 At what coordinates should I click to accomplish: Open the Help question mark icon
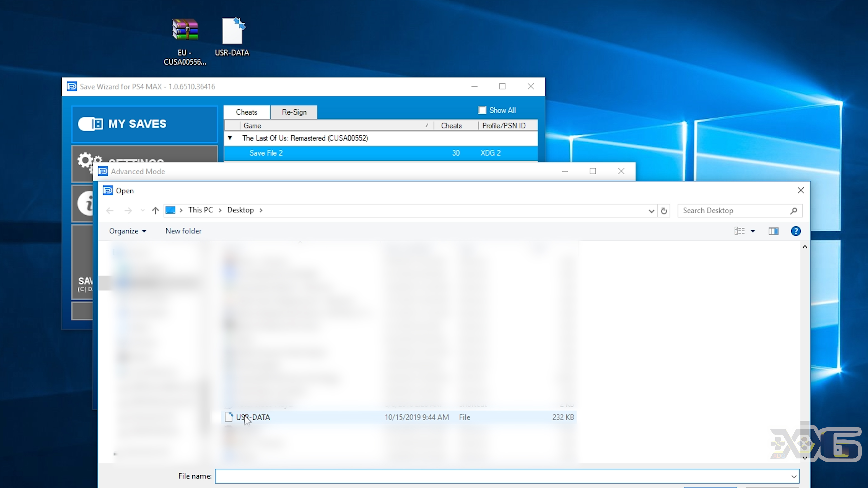pyautogui.click(x=796, y=231)
